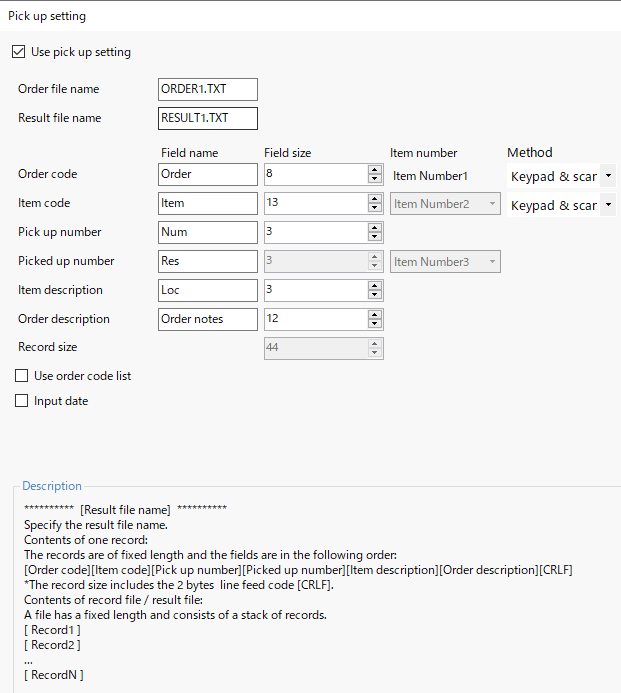Increase Item code field size with up arrow
The width and height of the screenshot is (621, 693).
click(x=375, y=199)
